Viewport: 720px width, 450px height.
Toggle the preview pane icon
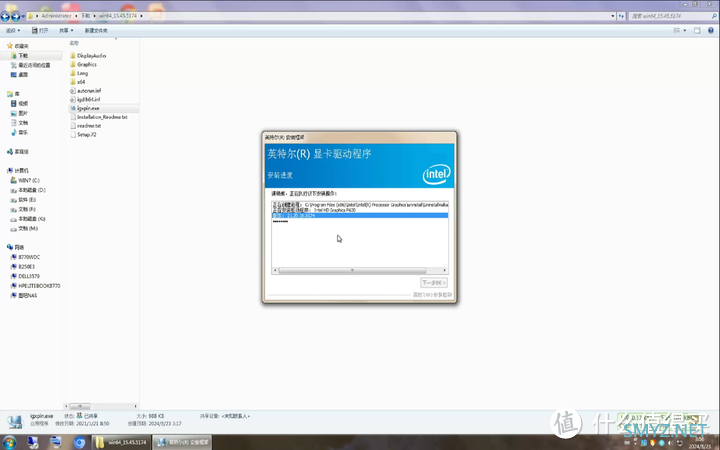tap(697, 30)
